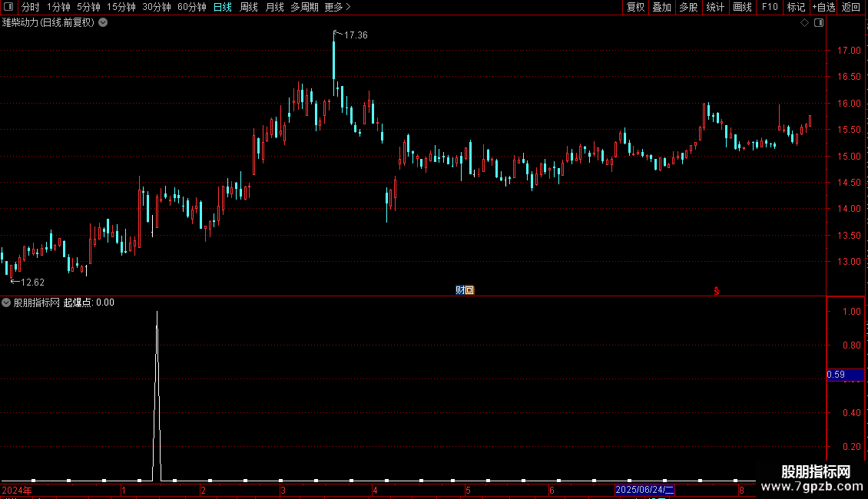Open the 财 financial event marker
The image size is (868, 499).
click(x=460, y=290)
